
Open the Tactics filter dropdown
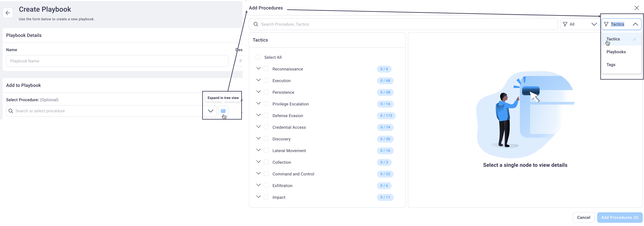tap(621, 24)
